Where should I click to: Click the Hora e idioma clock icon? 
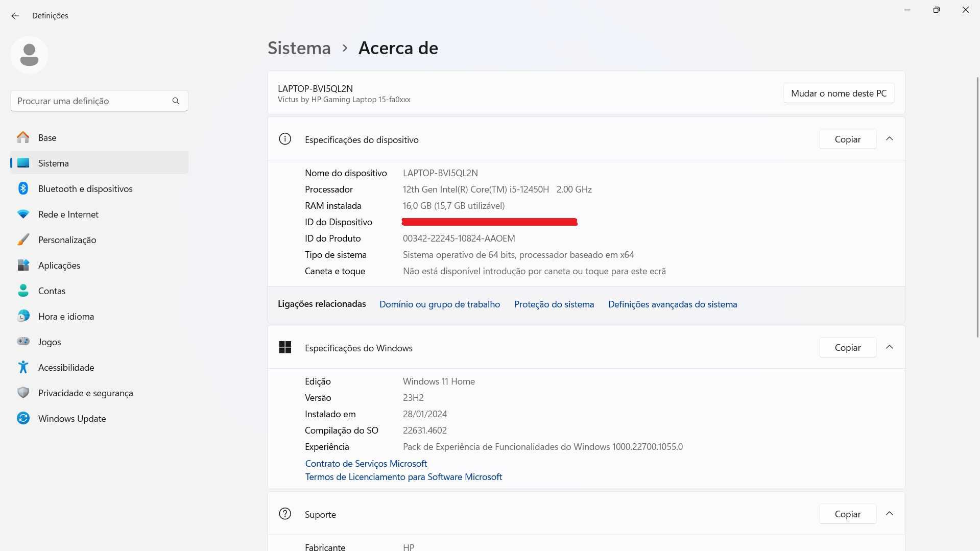(23, 316)
